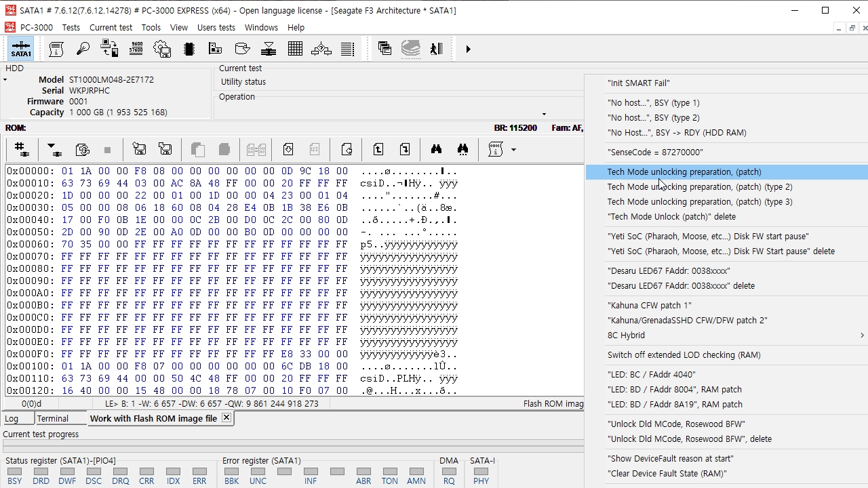The height and width of the screenshot is (488, 868).
Task: Click the play arrow in main toolbar
Action: 468,49
